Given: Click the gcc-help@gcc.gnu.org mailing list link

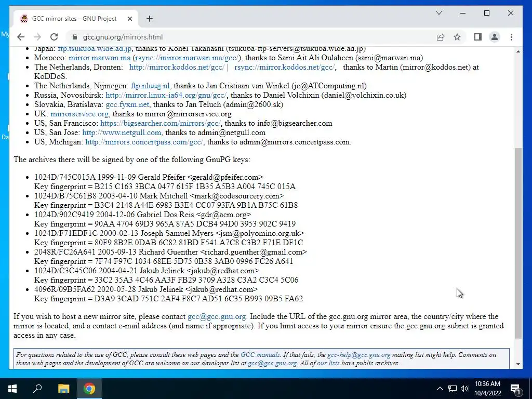Looking at the screenshot, I should 358,355.
